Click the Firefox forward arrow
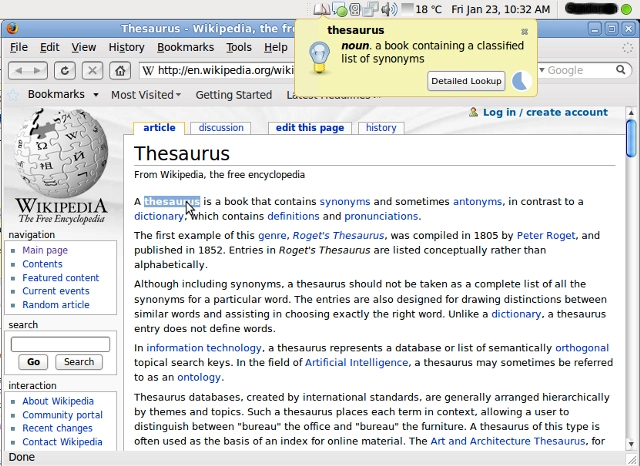This screenshot has height=466, width=640. [38, 71]
